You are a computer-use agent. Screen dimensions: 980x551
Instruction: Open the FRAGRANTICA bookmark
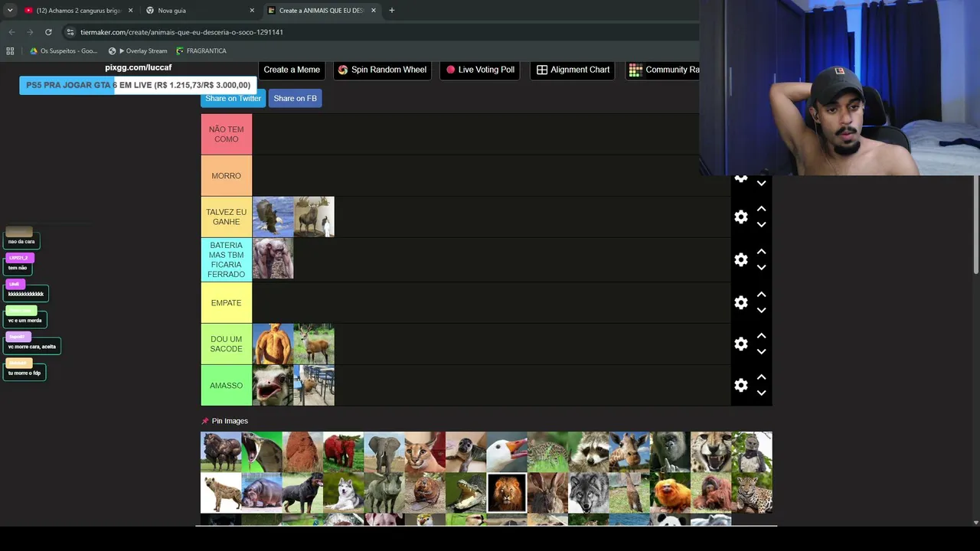pos(201,51)
